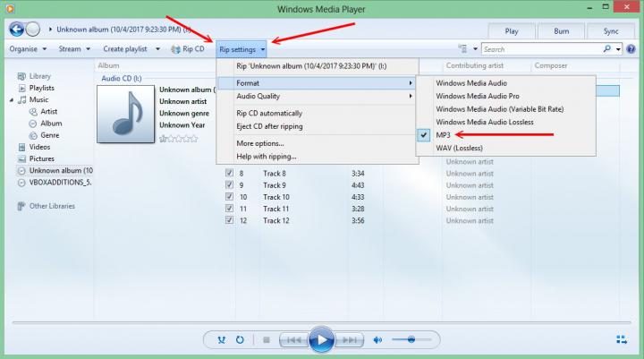This screenshot has height=359, width=644.
Task: Click the Videos sidebar icon
Action: (x=21, y=147)
